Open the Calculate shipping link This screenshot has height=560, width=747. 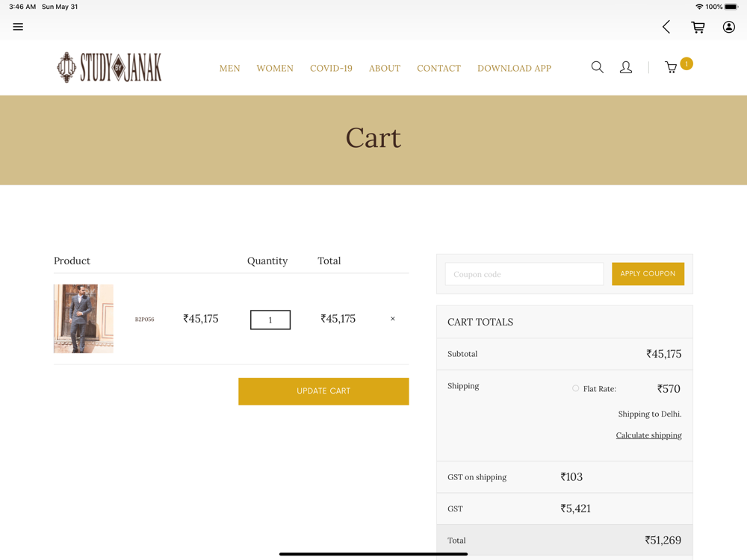(x=648, y=435)
